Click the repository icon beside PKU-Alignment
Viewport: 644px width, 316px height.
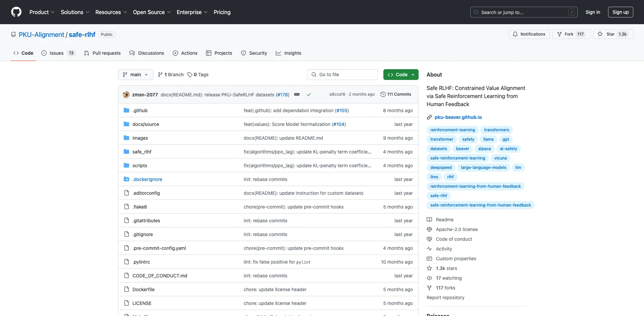click(13, 35)
